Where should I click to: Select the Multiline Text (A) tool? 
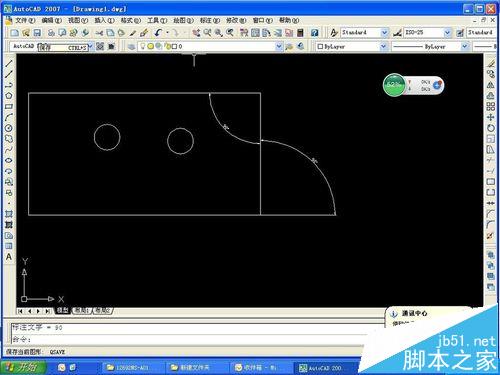point(9,257)
